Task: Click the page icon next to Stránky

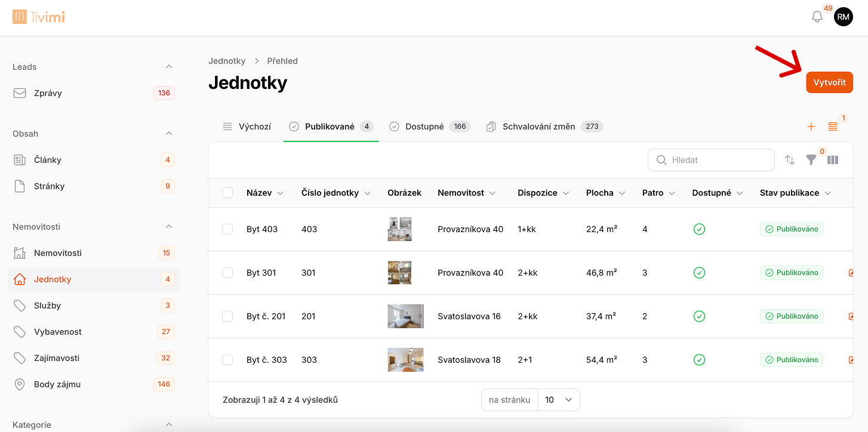Action: [20, 186]
